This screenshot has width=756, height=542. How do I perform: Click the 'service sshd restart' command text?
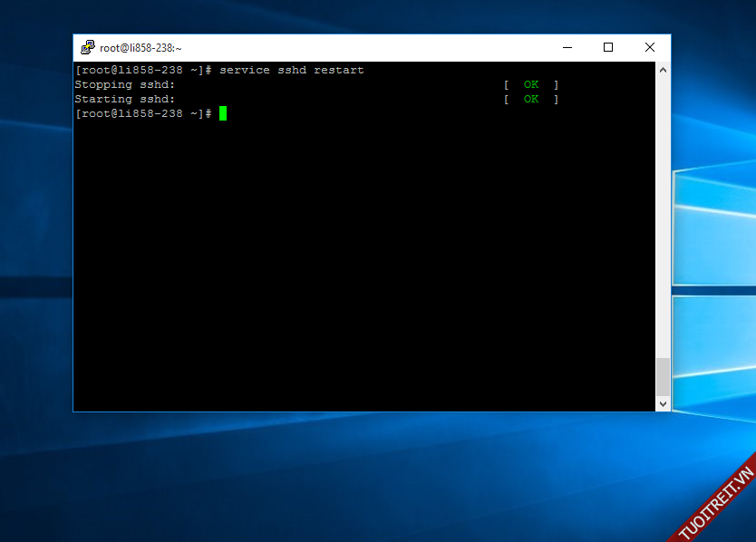click(x=291, y=70)
